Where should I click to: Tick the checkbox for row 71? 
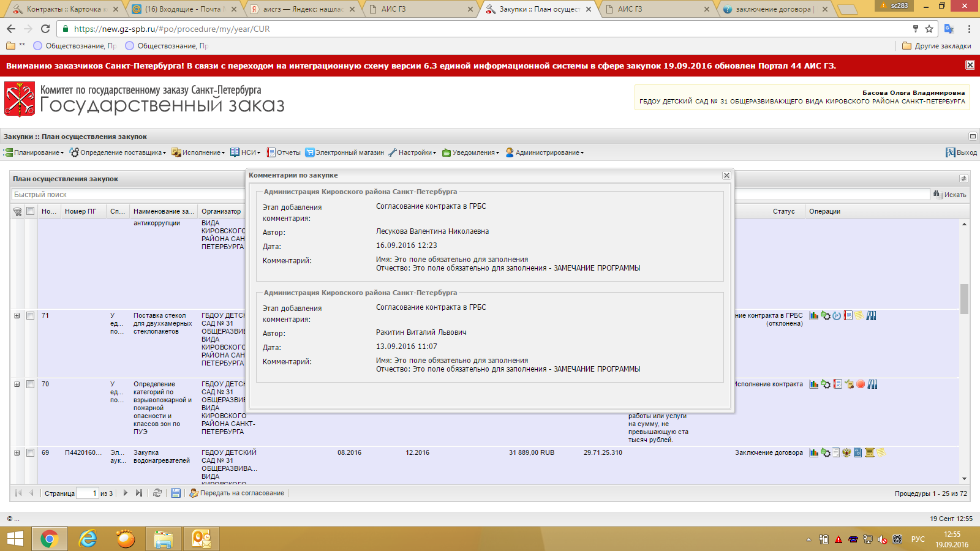pyautogui.click(x=30, y=316)
